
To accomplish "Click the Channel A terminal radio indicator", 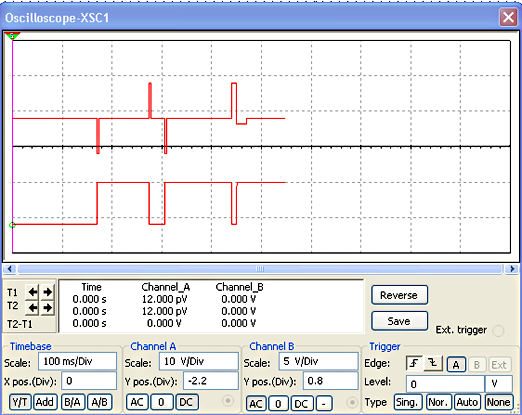I will click(228, 401).
